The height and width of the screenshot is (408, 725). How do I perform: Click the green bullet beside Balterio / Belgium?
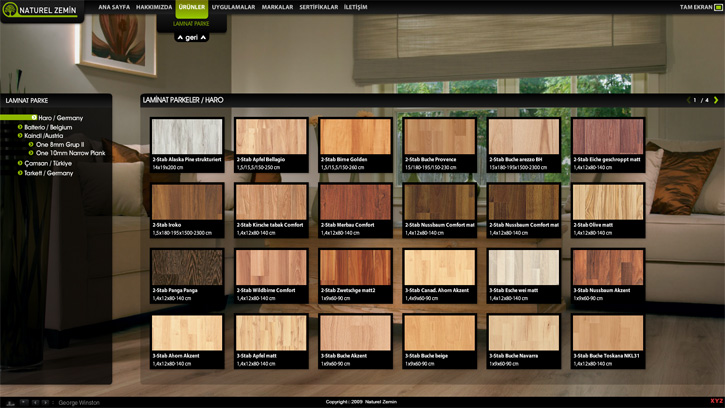[20, 127]
